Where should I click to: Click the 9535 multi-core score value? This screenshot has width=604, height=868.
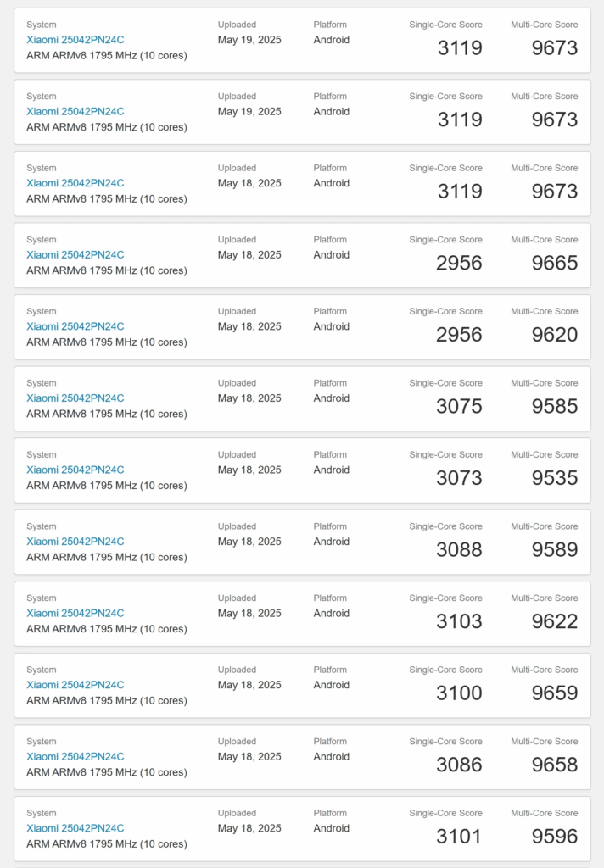pos(554,478)
